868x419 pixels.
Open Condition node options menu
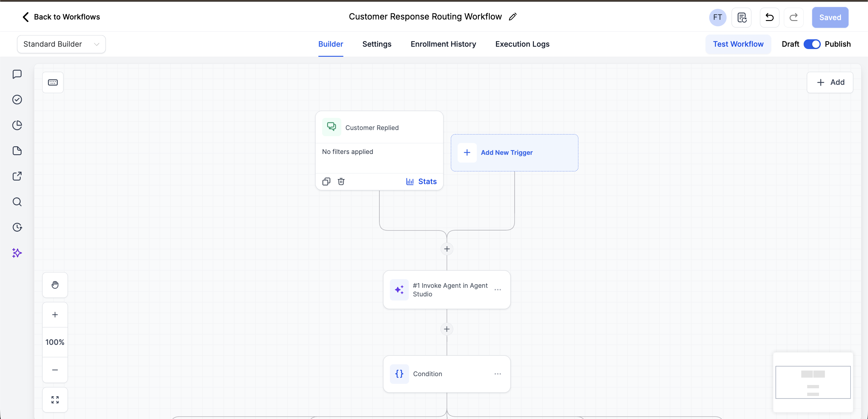pos(498,374)
